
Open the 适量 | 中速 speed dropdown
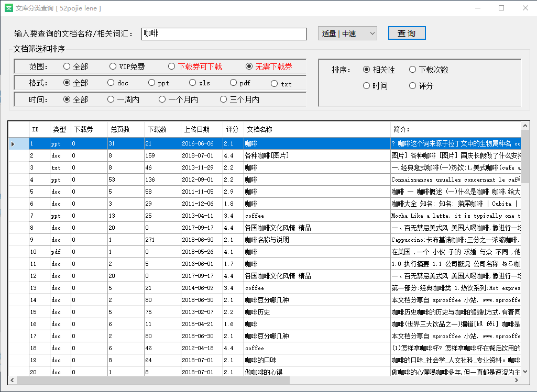click(x=347, y=33)
